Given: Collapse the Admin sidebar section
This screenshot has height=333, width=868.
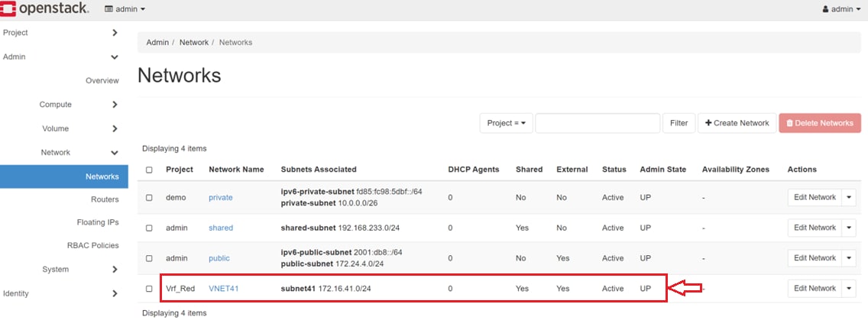Looking at the screenshot, I should click(61, 57).
